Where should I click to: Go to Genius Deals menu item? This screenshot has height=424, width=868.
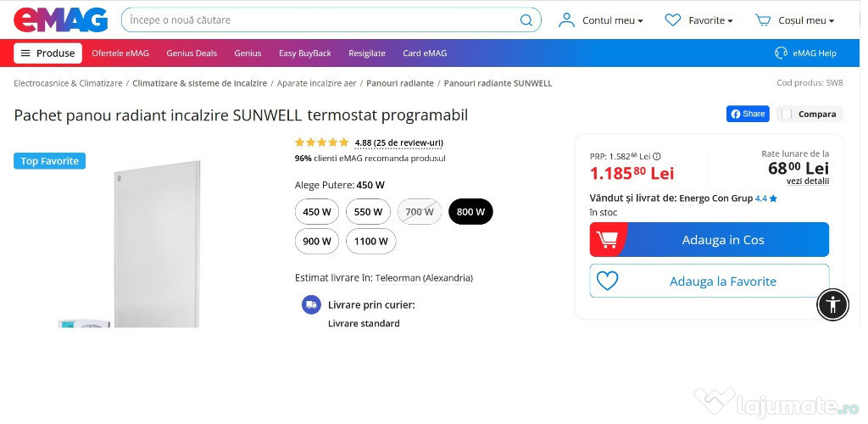[x=192, y=53]
